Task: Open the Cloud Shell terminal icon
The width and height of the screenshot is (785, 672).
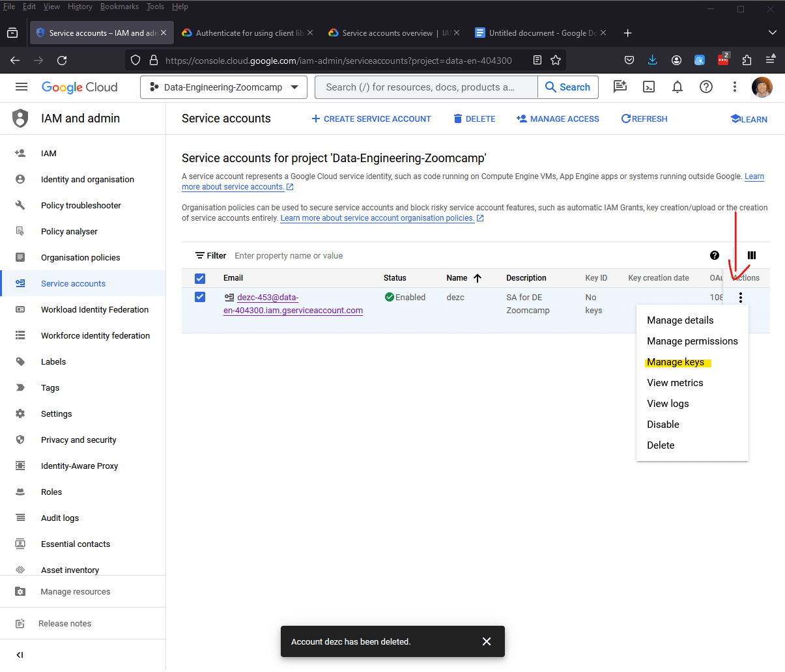Action: point(649,87)
